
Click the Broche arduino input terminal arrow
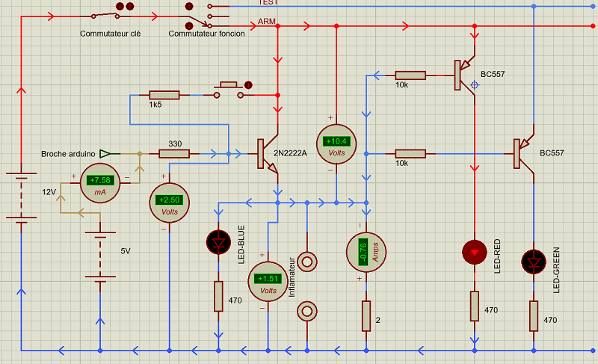(x=105, y=154)
